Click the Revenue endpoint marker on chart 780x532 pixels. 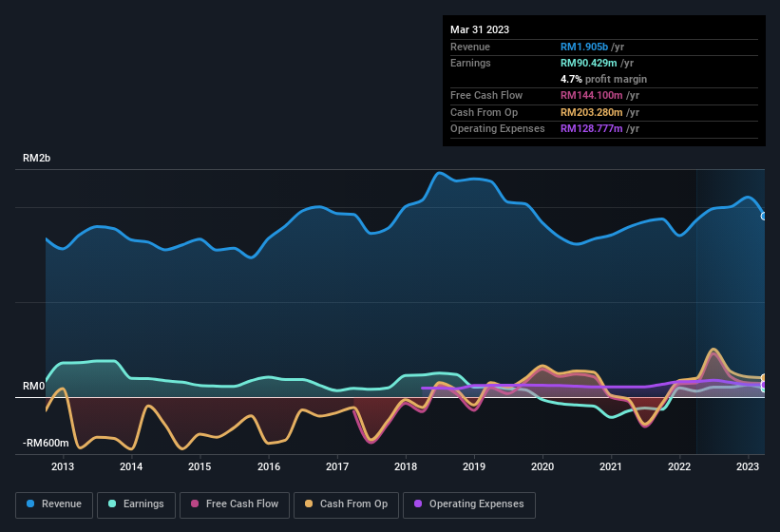pos(764,216)
